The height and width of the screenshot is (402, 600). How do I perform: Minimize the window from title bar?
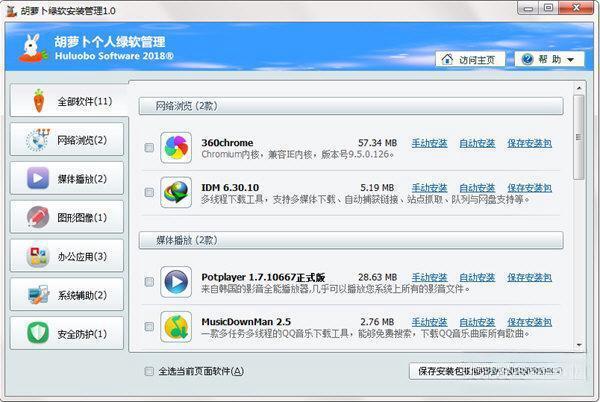528,8
